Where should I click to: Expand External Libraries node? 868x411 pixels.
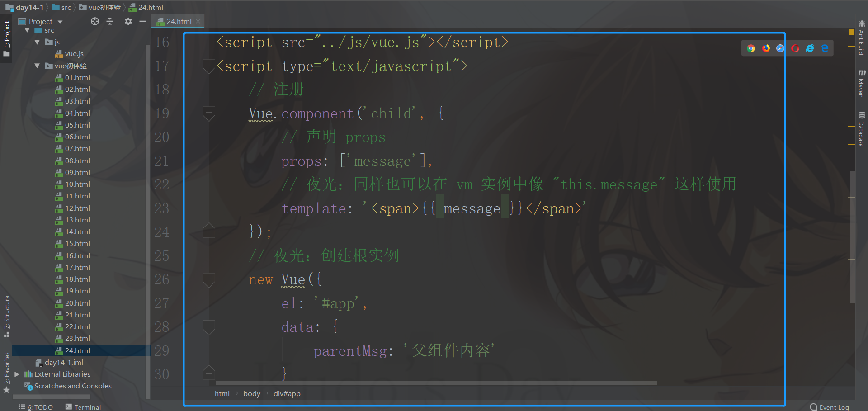[17, 374]
